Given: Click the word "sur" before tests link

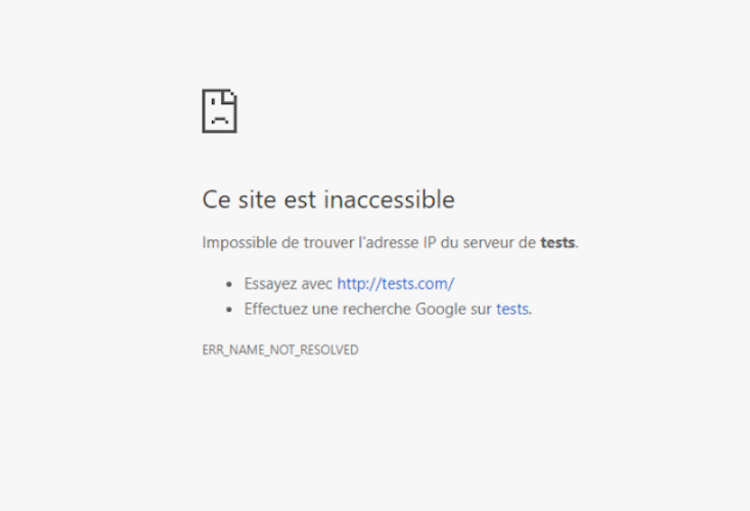Looking at the screenshot, I should click(481, 309).
